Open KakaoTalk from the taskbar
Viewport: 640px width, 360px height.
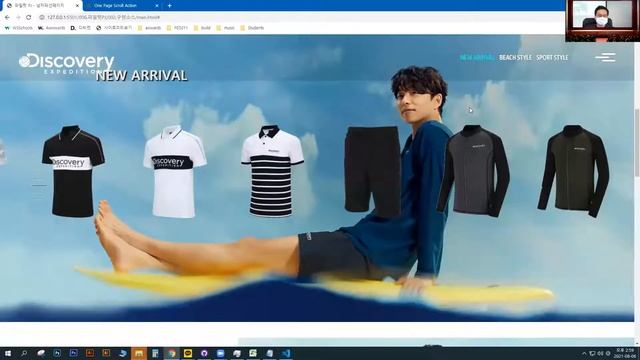point(188,353)
